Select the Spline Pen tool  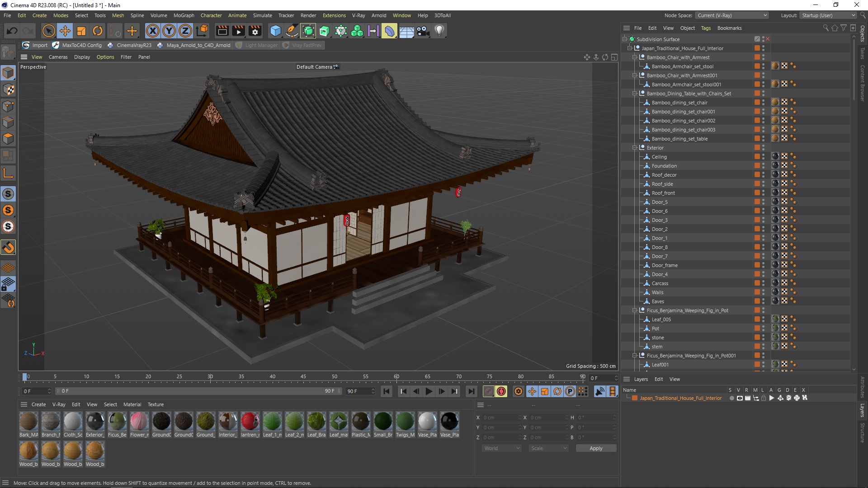coord(292,31)
